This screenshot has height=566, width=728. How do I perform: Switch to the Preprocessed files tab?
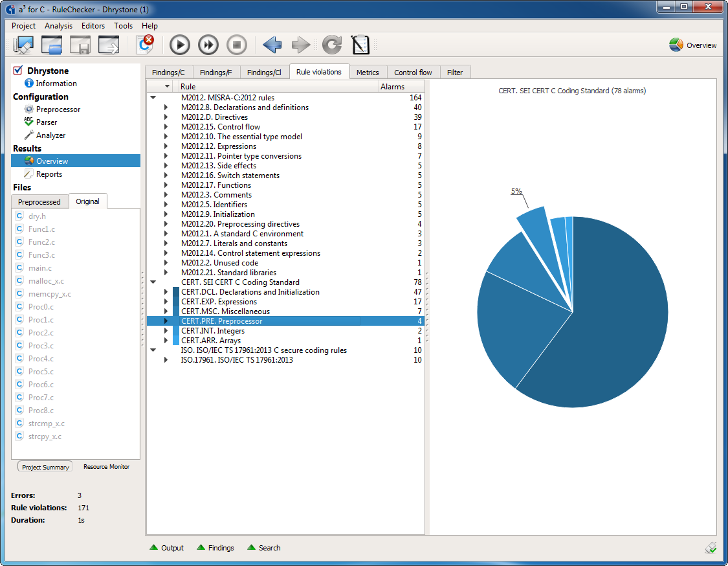click(39, 201)
